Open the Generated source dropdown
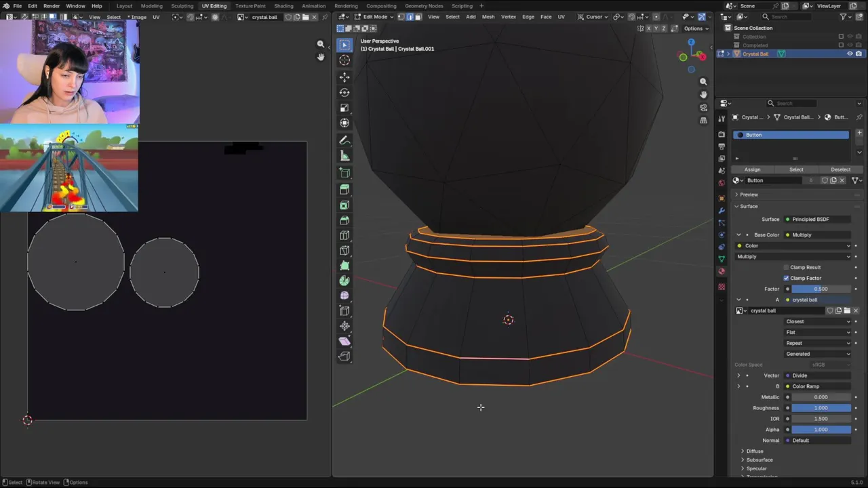Viewport: 868px width, 488px height. 817,354
